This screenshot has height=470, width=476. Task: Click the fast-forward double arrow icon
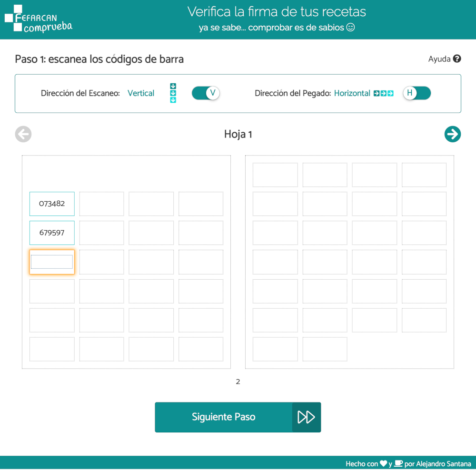tap(306, 417)
